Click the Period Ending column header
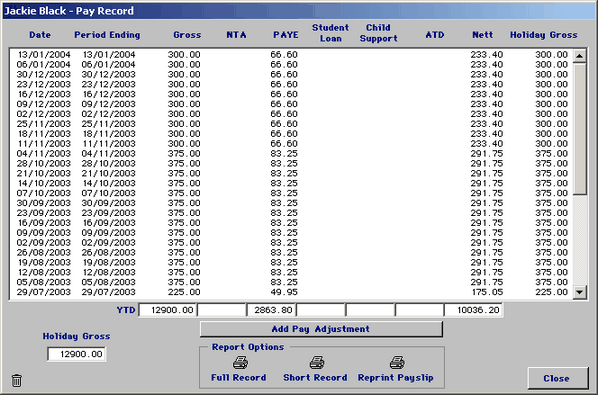Image resolution: width=598 pixels, height=395 pixels. click(107, 35)
